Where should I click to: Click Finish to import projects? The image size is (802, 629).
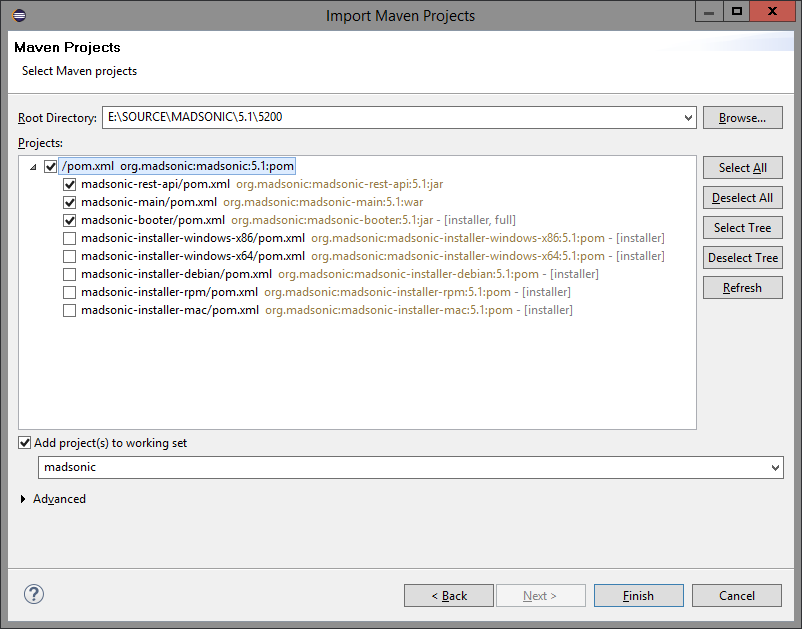(x=638, y=596)
